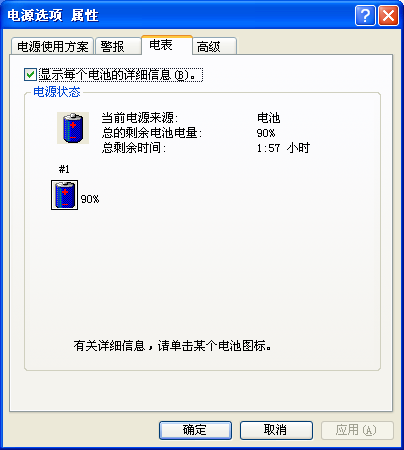Screen dimensions: 404x450
Task: Confirm with the 确定 button
Action: 195,430
